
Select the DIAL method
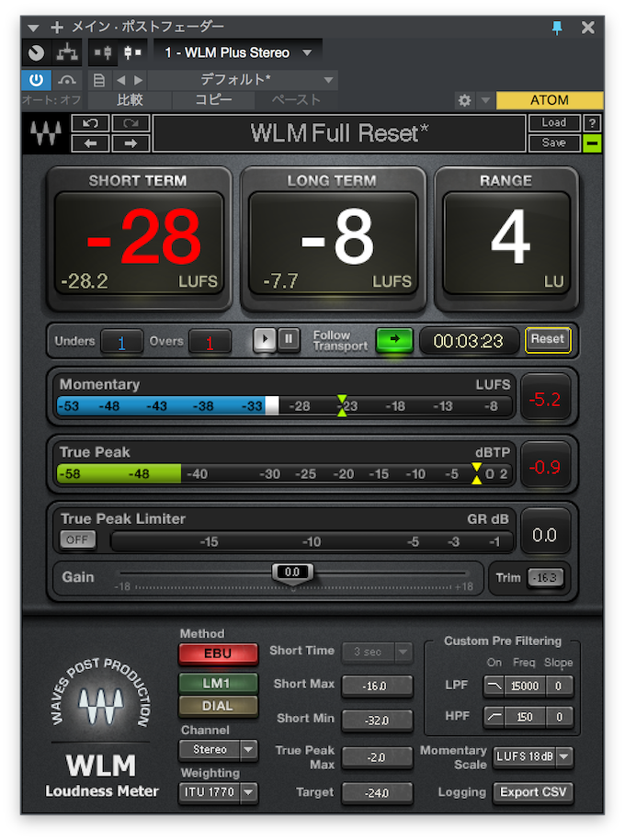click(218, 706)
